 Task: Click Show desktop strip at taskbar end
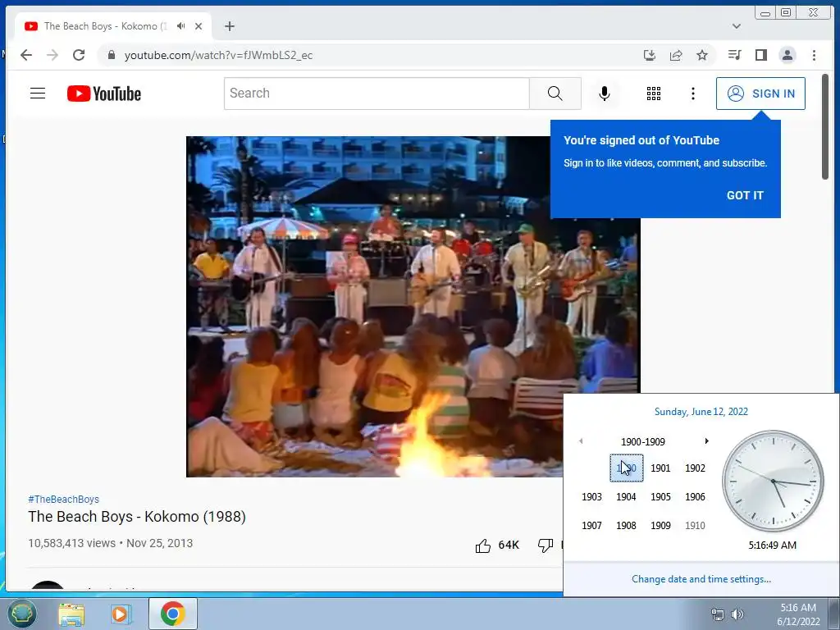[834, 614]
